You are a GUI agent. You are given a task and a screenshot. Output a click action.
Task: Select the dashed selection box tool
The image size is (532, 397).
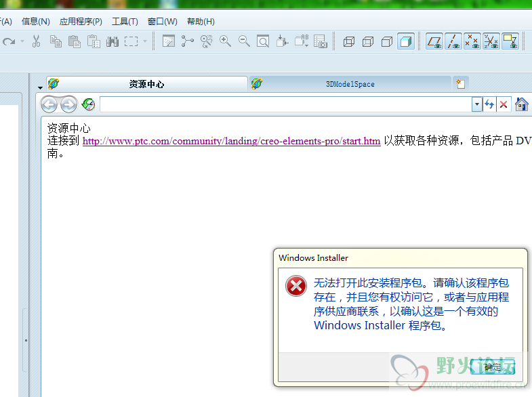(x=131, y=41)
